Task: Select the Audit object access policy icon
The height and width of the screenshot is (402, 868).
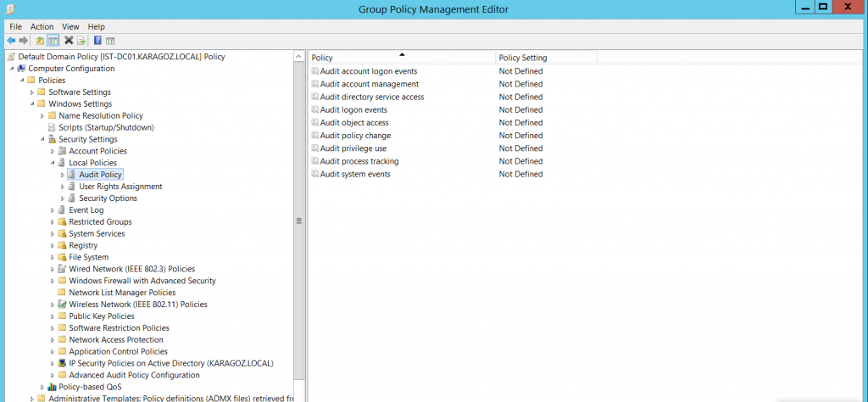Action: point(315,122)
